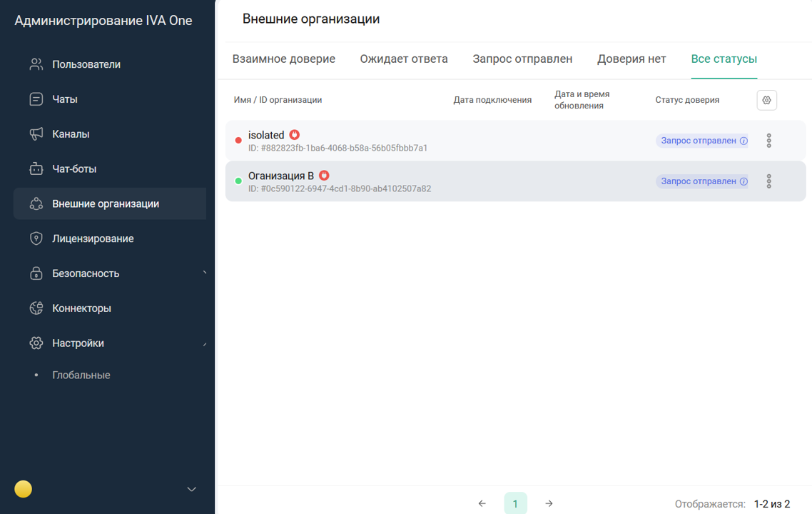Select the Чаты icon in the sidebar
The image size is (812, 514).
click(36, 99)
